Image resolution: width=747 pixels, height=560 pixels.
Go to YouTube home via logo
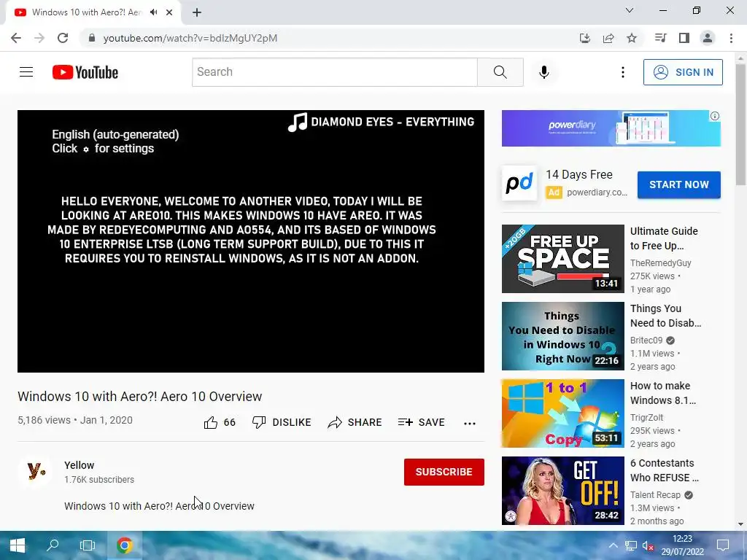click(85, 72)
